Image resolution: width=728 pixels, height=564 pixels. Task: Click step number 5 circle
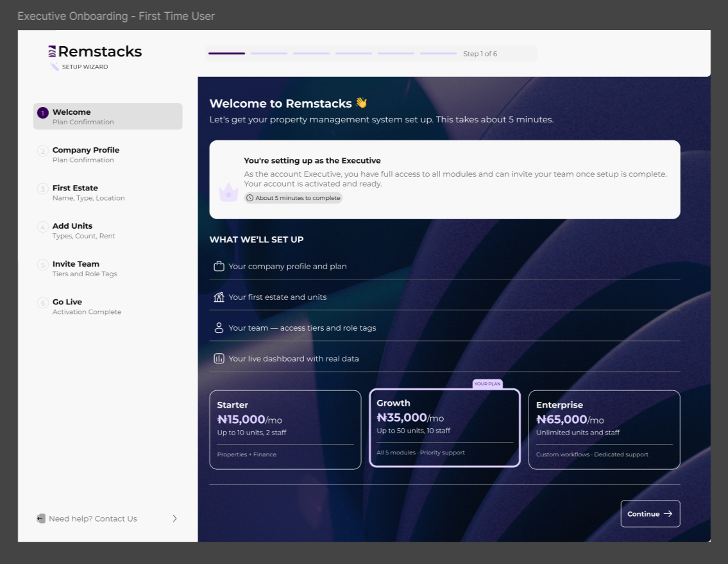coord(43,265)
